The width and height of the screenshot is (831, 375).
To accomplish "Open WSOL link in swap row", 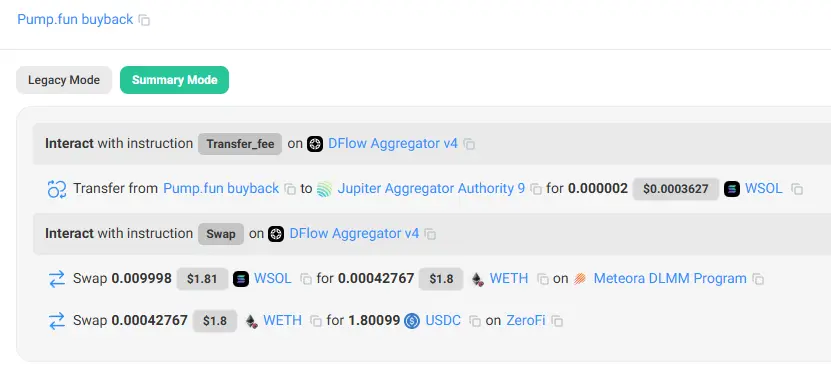I will coord(273,279).
